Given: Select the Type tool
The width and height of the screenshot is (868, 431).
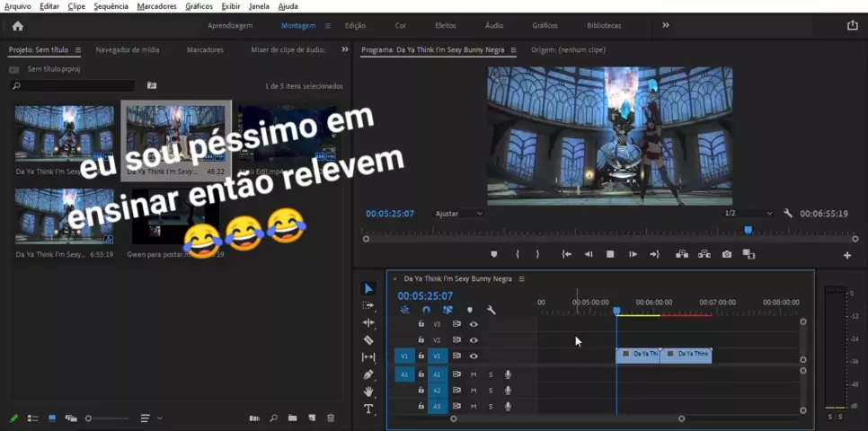Looking at the screenshot, I should [x=368, y=409].
